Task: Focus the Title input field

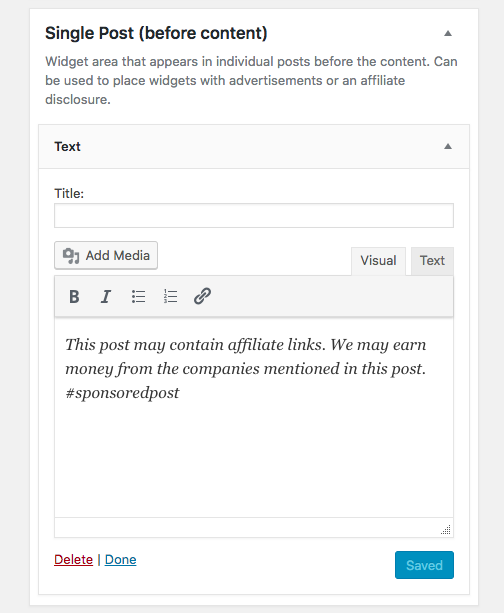Action: point(254,215)
